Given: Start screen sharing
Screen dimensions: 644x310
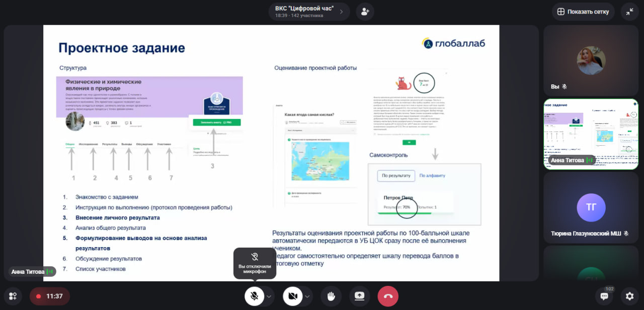Looking at the screenshot, I should coord(359,296).
